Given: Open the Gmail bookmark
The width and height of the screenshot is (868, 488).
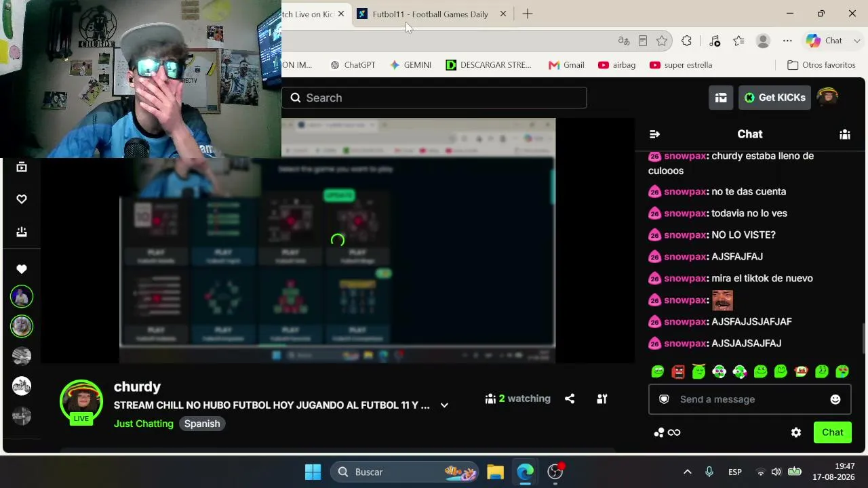Looking at the screenshot, I should pos(566,65).
